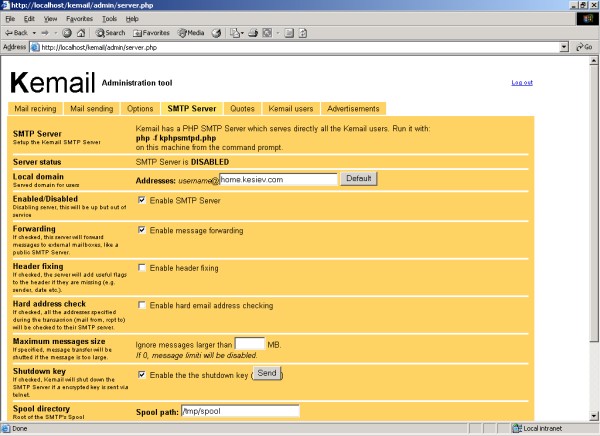This screenshot has height=436, width=600.
Task: Open the Quotes tab
Action: click(x=242, y=109)
